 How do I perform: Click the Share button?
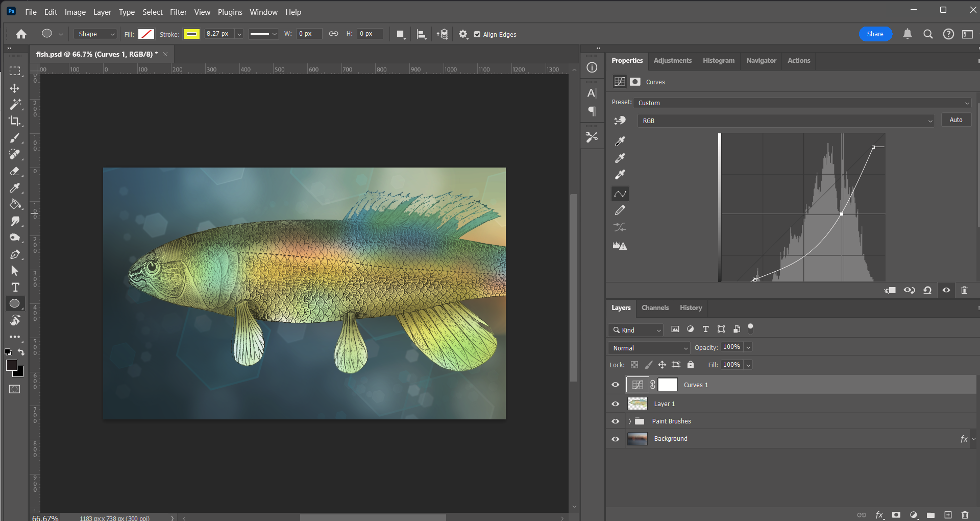pyautogui.click(x=875, y=34)
